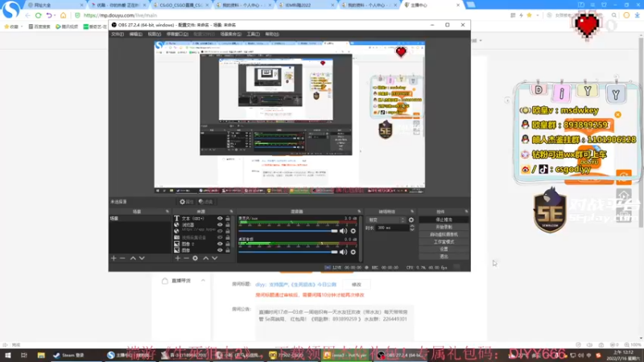Toggle visibility of the Browser source
Screen dimensions: 644x362
tap(220, 225)
